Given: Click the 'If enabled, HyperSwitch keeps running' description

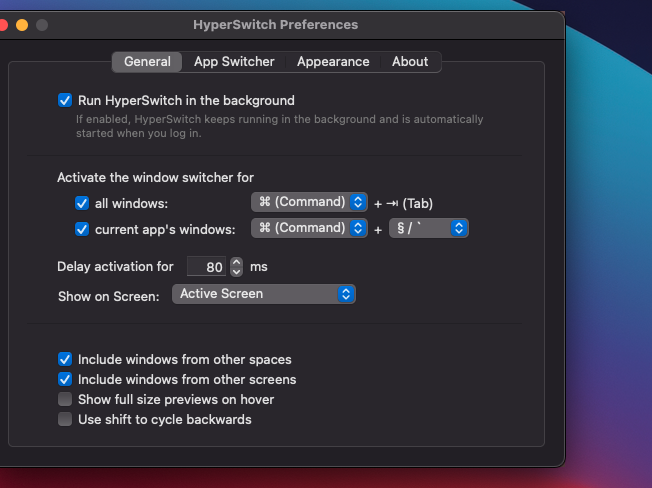Looking at the screenshot, I should [279, 126].
